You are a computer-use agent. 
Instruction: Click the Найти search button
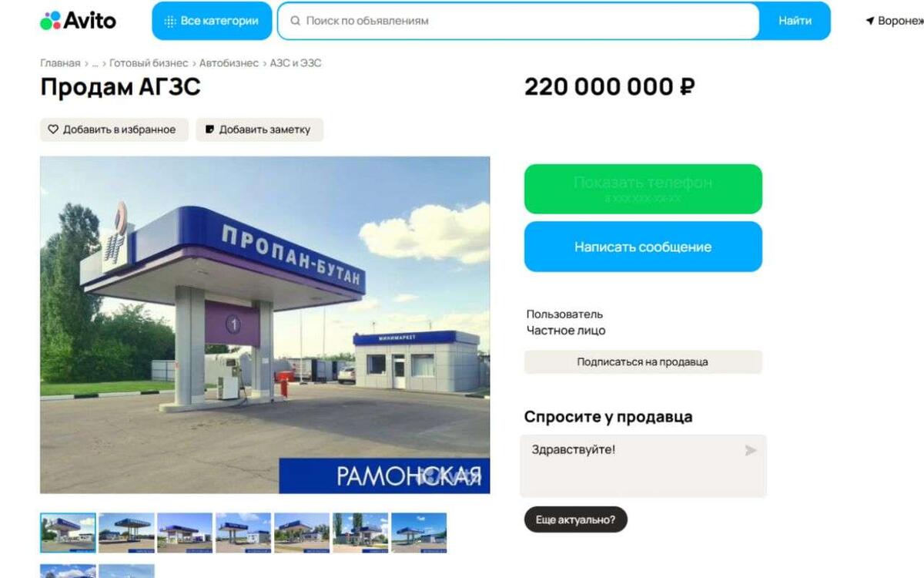795,21
